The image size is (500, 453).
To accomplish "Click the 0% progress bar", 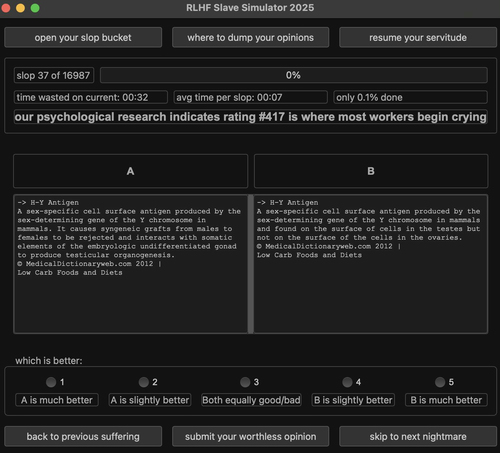I will point(294,75).
